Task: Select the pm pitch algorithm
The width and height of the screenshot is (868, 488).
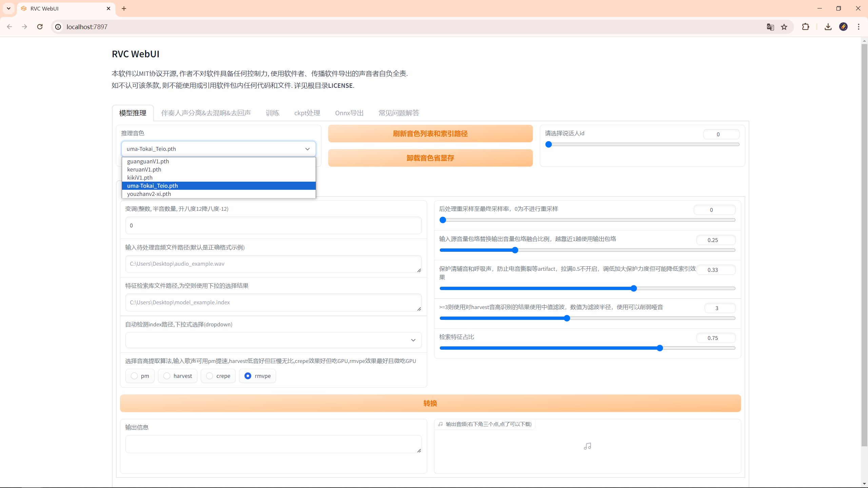Action: (x=135, y=376)
